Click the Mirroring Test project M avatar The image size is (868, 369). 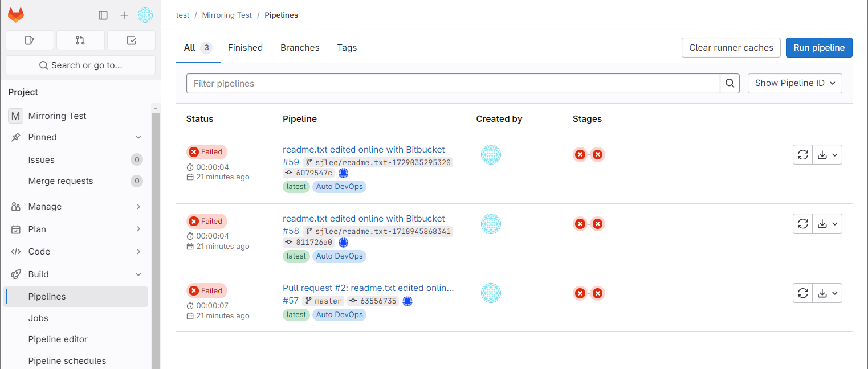coord(15,116)
